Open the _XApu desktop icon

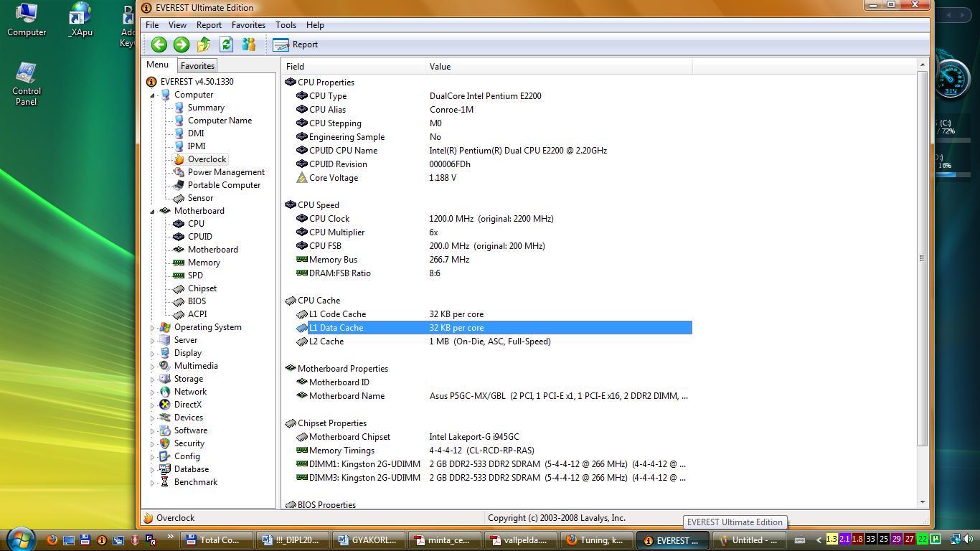point(80,20)
